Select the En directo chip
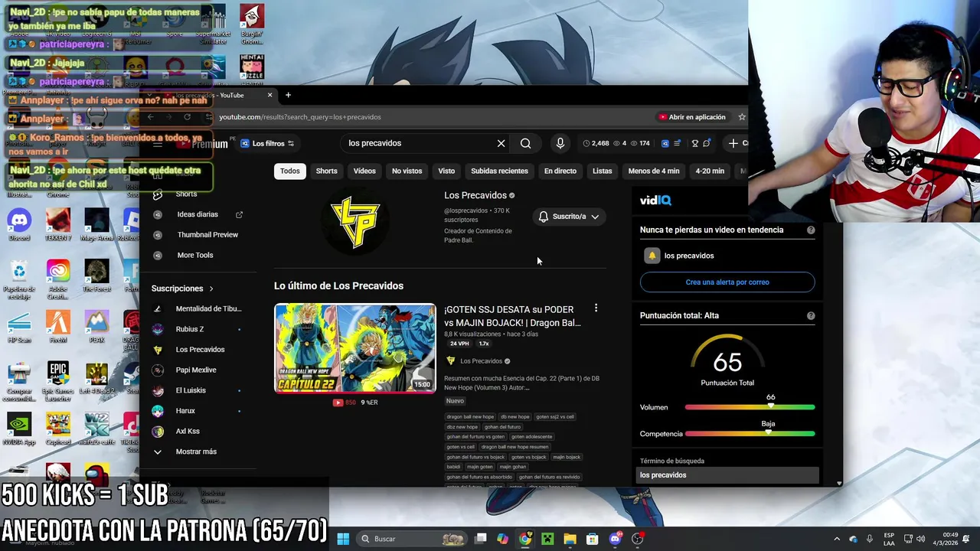Image resolution: width=980 pixels, height=551 pixels. [x=560, y=171]
